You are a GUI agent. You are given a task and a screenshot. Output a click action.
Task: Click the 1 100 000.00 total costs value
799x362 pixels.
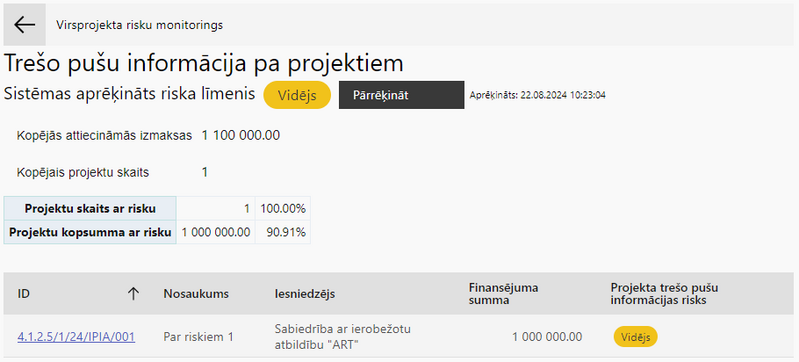pos(241,136)
